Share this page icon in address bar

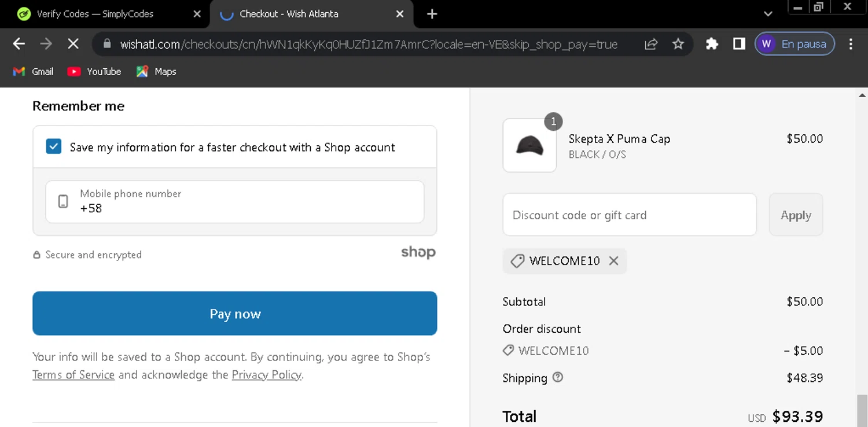click(651, 44)
